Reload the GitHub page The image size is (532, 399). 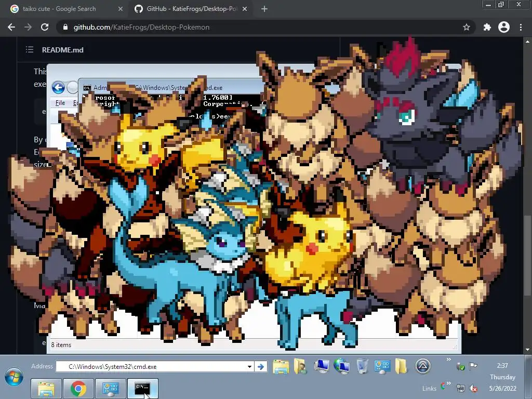pyautogui.click(x=45, y=27)
